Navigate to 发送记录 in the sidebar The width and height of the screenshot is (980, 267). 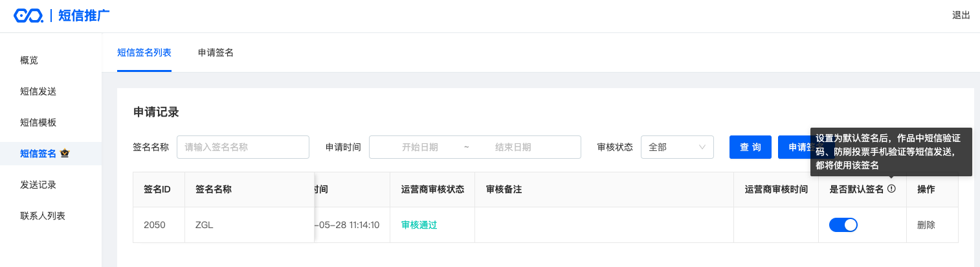(38, 185)
